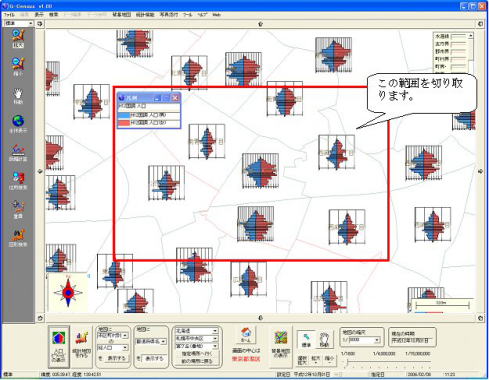The width and height of the screenshot is (489, 380).
Task: Expand the 標準 mode dropdown at top left
Action: [19, 23]
